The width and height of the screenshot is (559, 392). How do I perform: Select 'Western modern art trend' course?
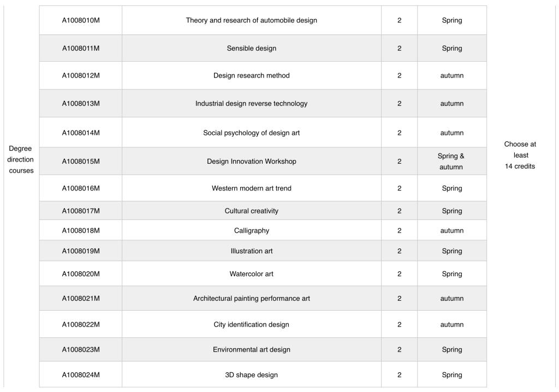tap(251, 188)
